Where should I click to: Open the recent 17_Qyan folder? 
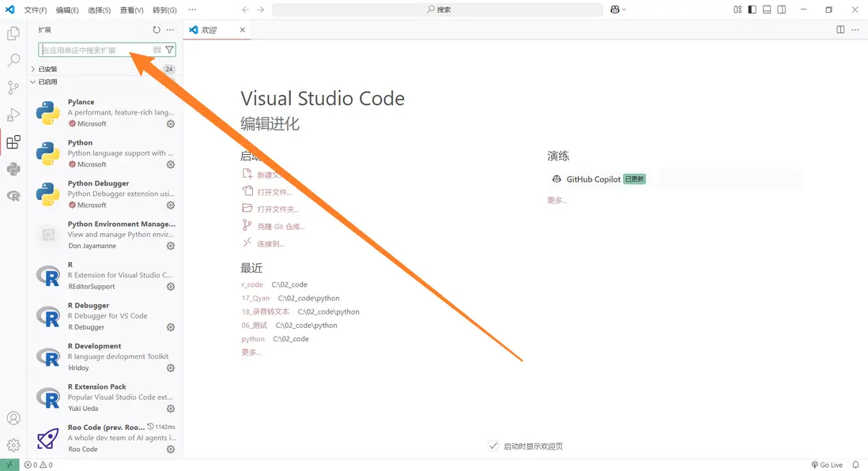point(255,298)
